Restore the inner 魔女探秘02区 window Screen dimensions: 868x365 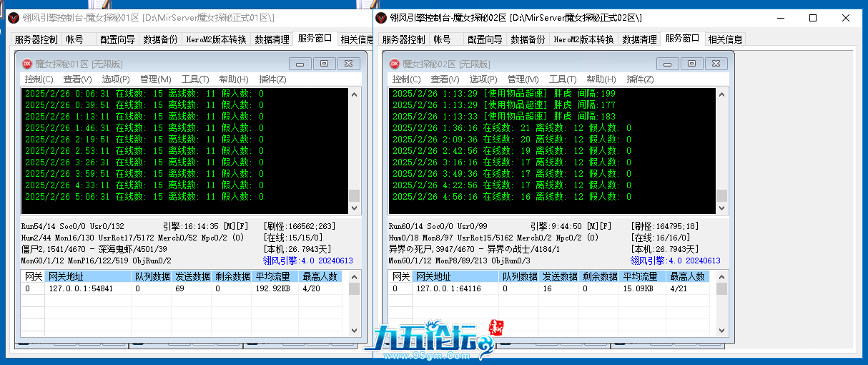pyautogui.click(x=691, y=64)
